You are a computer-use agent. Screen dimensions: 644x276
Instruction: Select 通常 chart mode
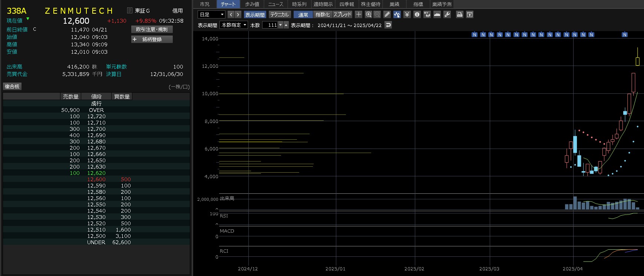[x=303, y=15]
